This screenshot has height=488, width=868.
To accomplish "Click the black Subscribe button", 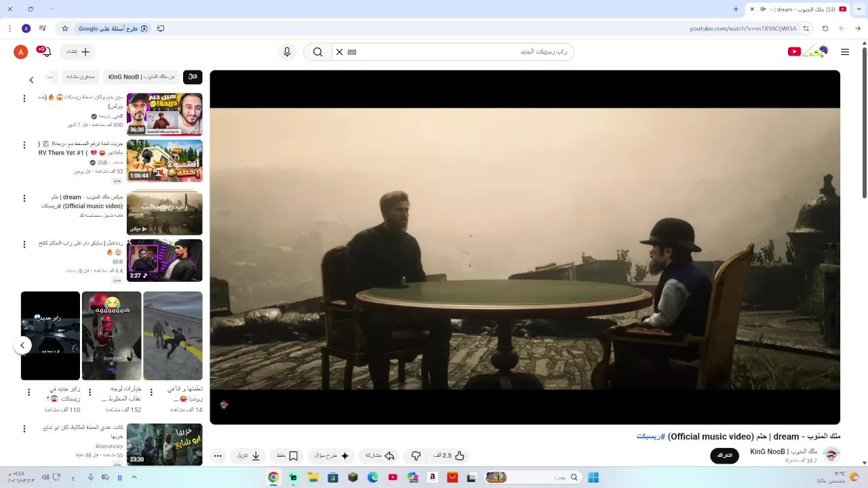I will coord(724,455).
